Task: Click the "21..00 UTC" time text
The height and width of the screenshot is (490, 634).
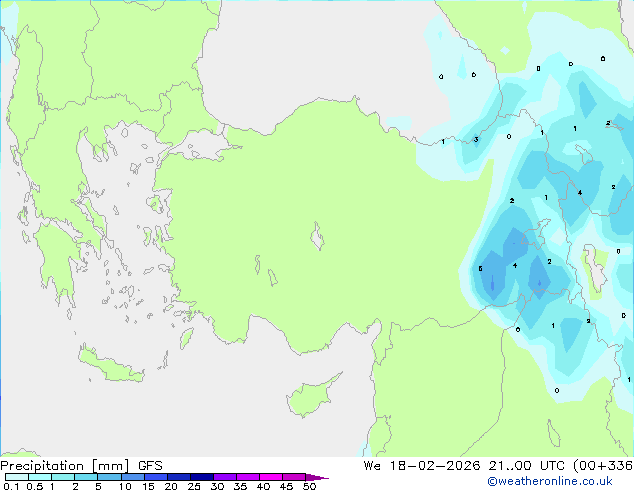Action: click(526, 466)
